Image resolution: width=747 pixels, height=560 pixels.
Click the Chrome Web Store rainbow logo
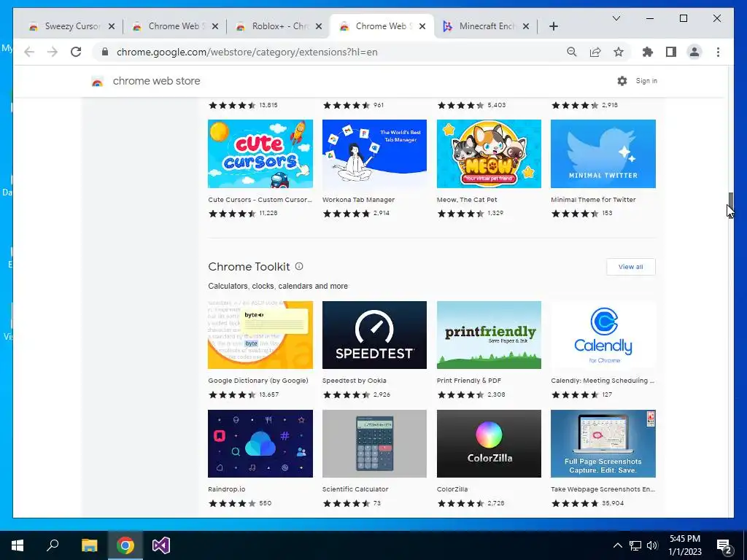(x=97, y=82)
